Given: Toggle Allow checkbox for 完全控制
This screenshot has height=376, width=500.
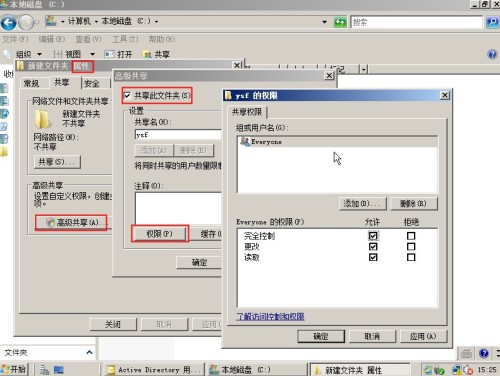Looking at the screenshot, I should click(373, 236).
